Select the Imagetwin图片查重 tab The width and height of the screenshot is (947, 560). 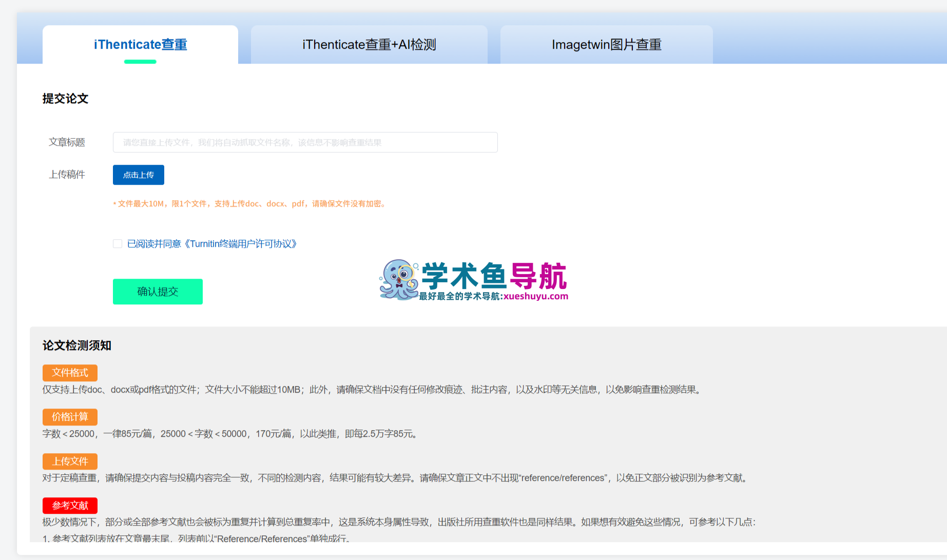606,45
